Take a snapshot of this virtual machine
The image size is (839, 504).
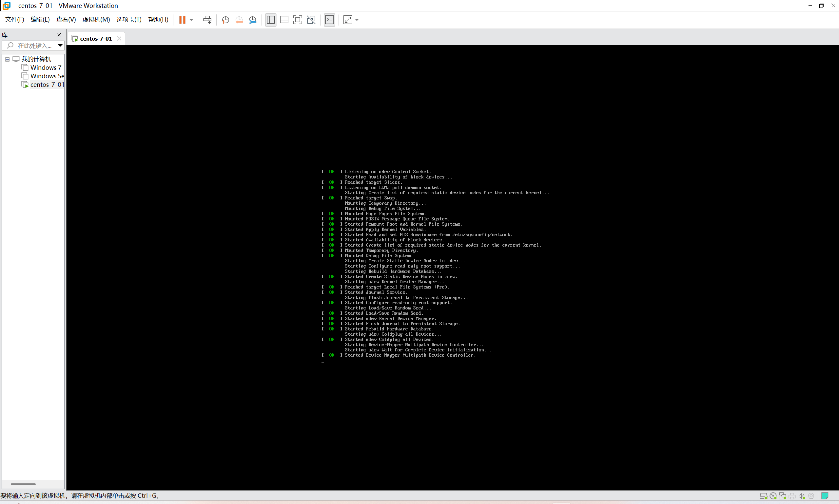click(x=225, y=20)
